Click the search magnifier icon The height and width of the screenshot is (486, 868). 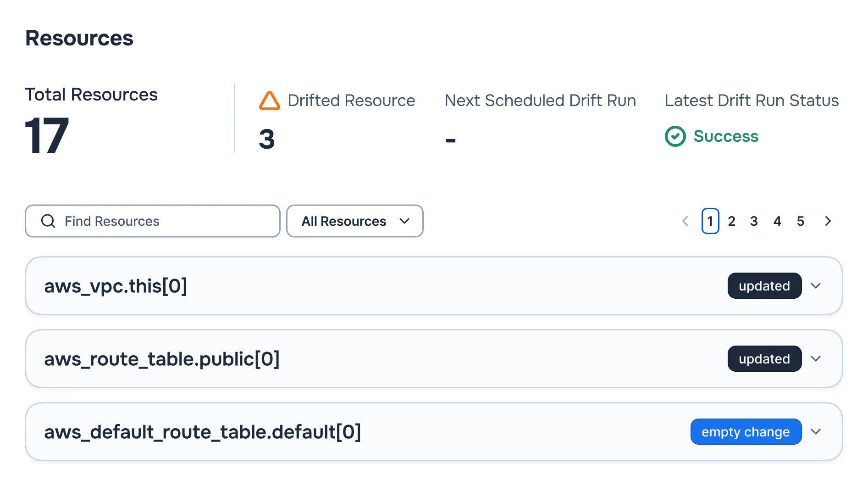tap(48, 221)
